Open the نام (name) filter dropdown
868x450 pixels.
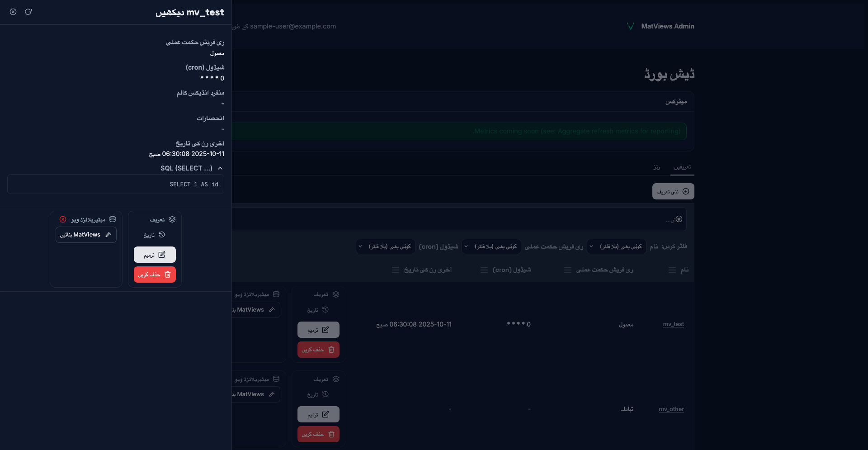pyautogui.click(x=617, y=246)
